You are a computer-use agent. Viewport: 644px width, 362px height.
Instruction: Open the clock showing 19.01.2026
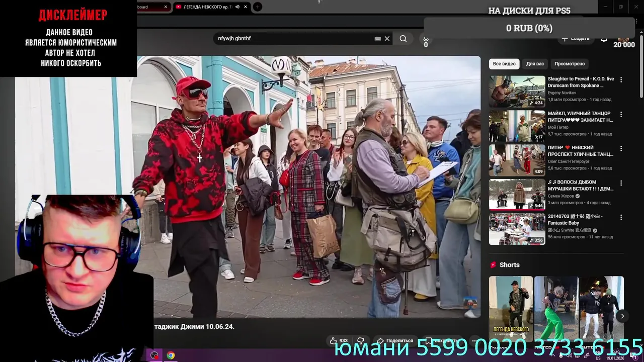[x=615, y=355]
